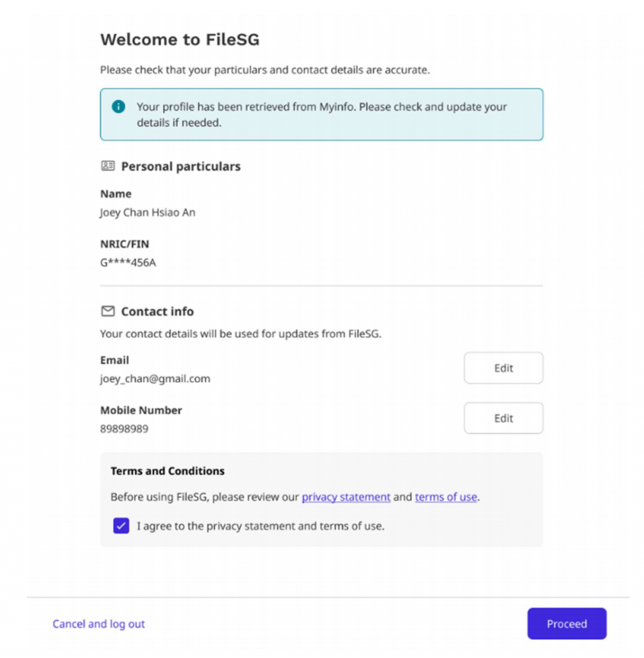The image size is (644, 658).
Task: Click the Welcome to FileSG heading
Action: [x=180, y=40]
